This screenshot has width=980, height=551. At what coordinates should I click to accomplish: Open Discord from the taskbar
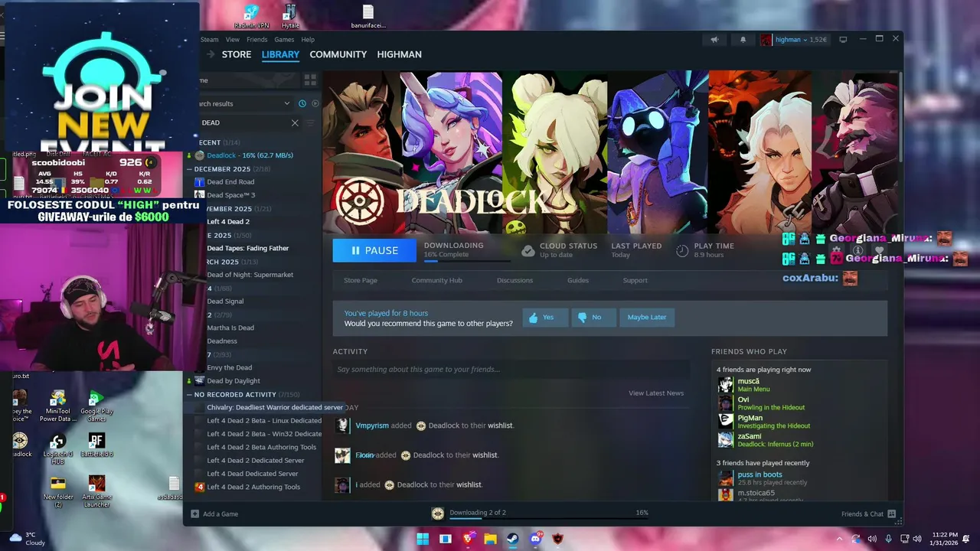click(536, 539)
